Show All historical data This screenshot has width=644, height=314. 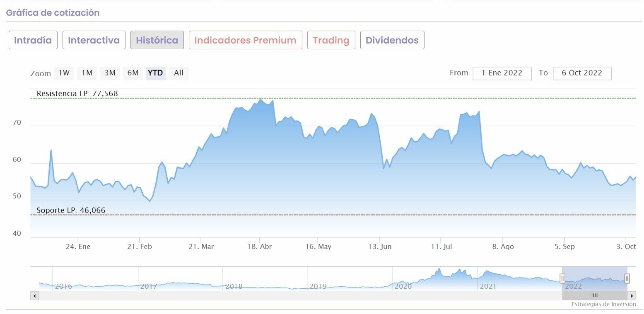(178, 73)
